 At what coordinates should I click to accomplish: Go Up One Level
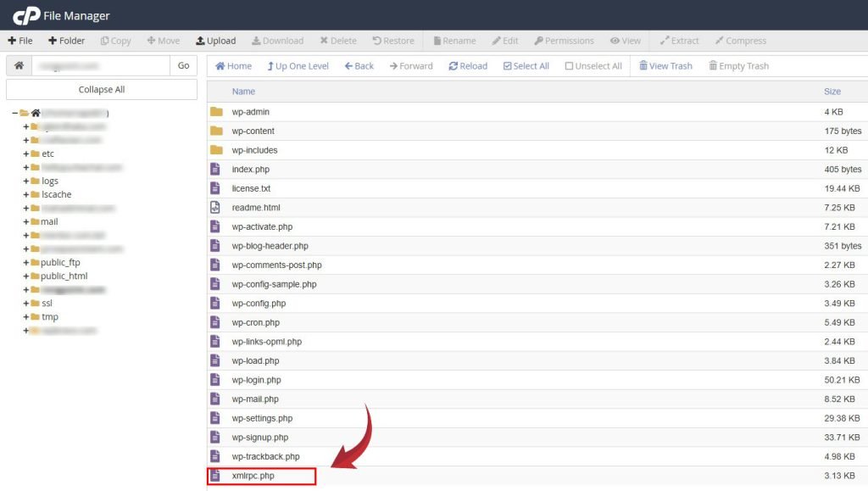pyautogui.click(x=298, y=66)
